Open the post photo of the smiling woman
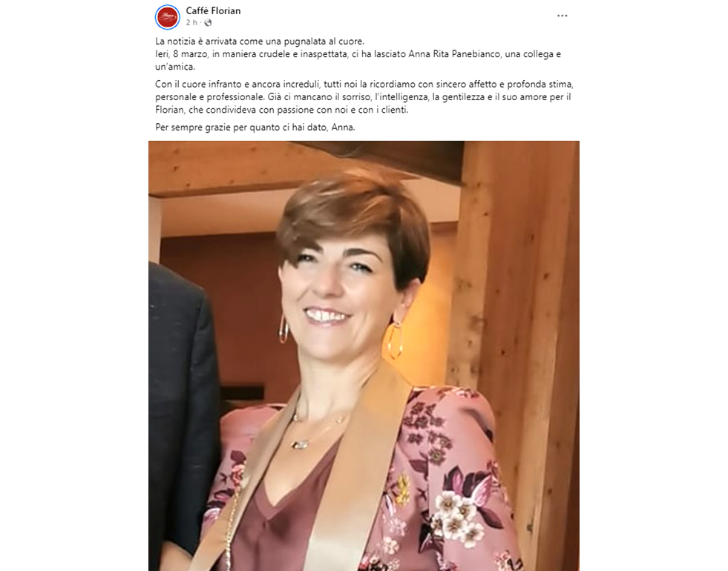 364,356
